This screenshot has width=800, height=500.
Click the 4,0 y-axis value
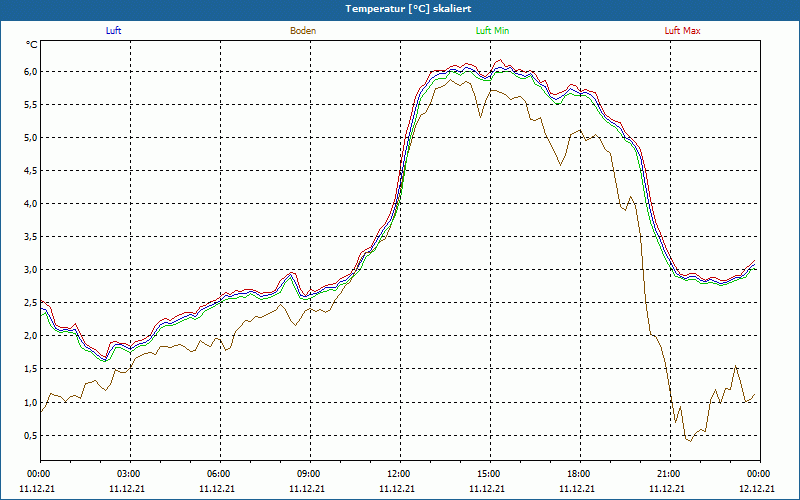(32, 204)
